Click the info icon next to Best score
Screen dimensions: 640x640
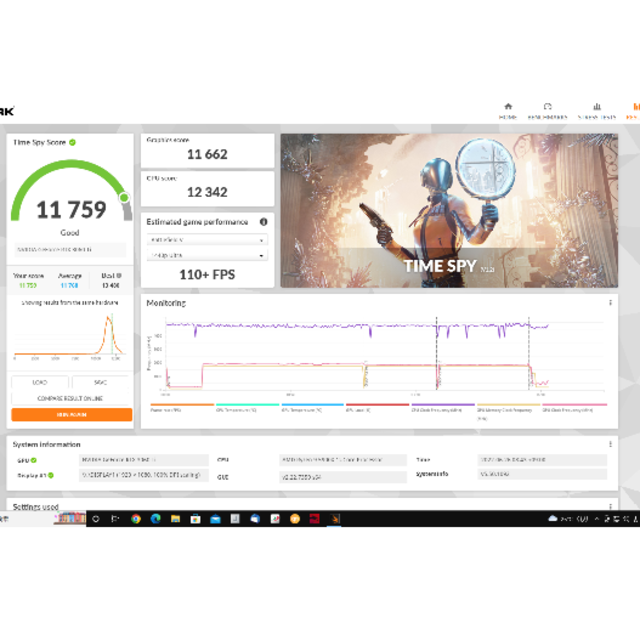click(119, 276)
